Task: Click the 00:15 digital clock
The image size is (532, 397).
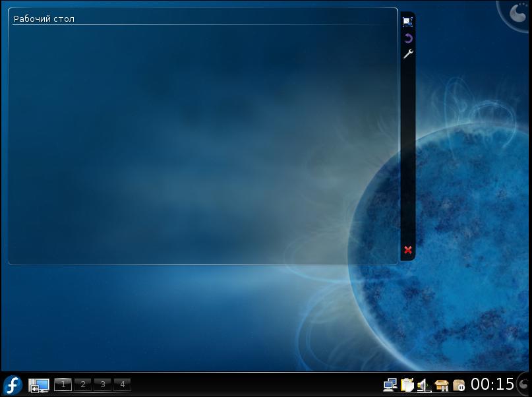Action: 492,384
